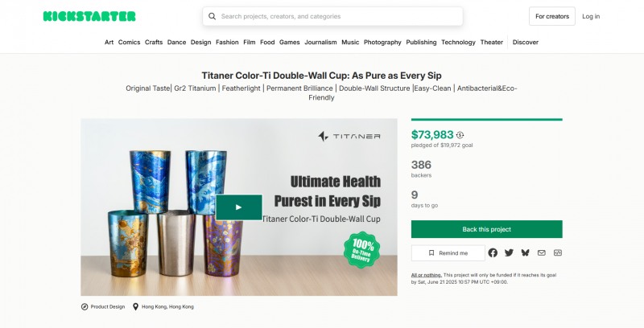Viewport: 644px width, 328px height.
Task: Back this project button
Action: 487,229
